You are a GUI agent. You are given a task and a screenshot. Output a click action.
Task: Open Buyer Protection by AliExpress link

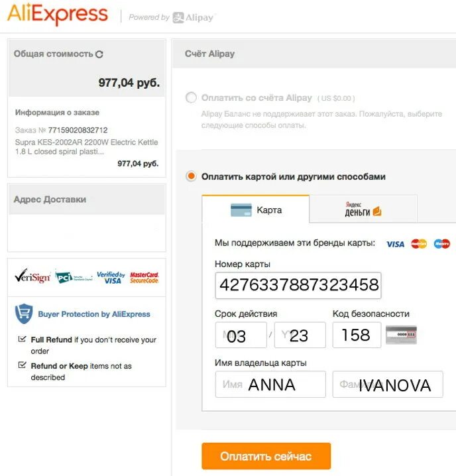[94, 314]
